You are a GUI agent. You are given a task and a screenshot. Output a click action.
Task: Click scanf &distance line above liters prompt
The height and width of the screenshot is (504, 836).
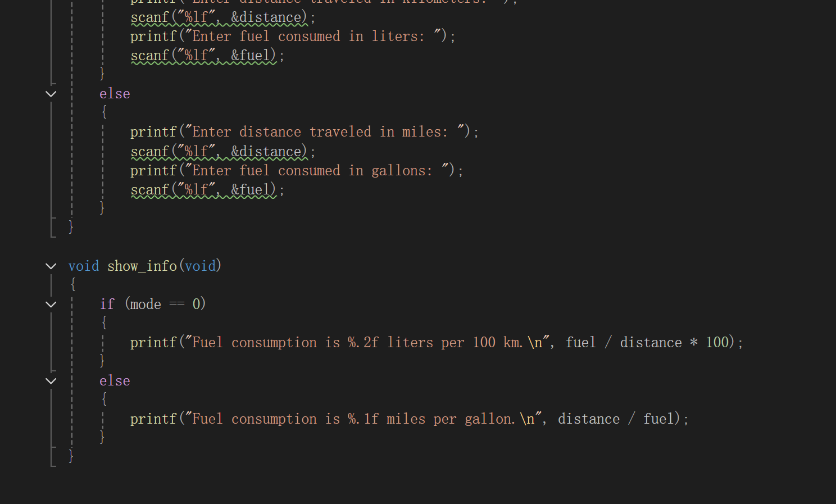tap(223, 17)
